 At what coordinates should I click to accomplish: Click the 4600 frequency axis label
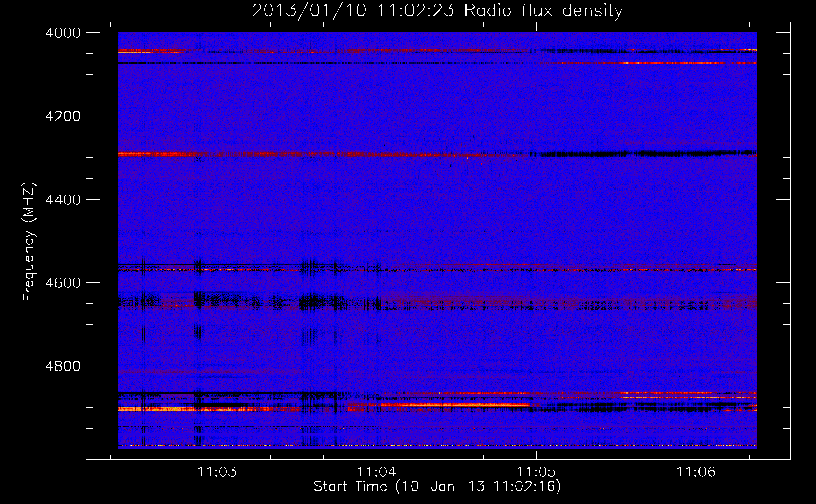(63, 283)
